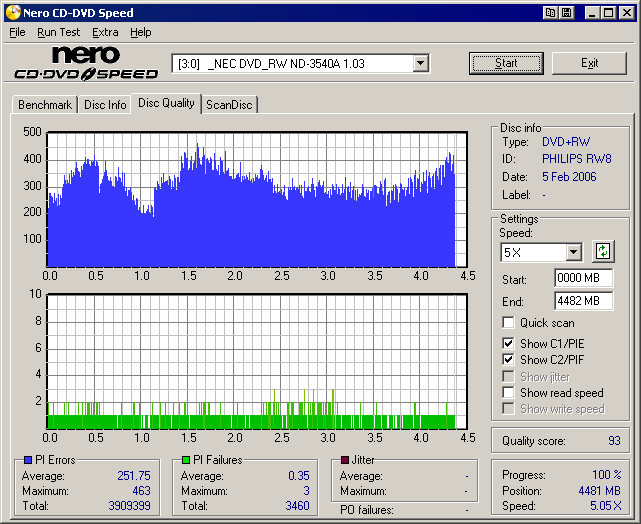Click the blue PI Errors legend square

[x=26, y=460]
